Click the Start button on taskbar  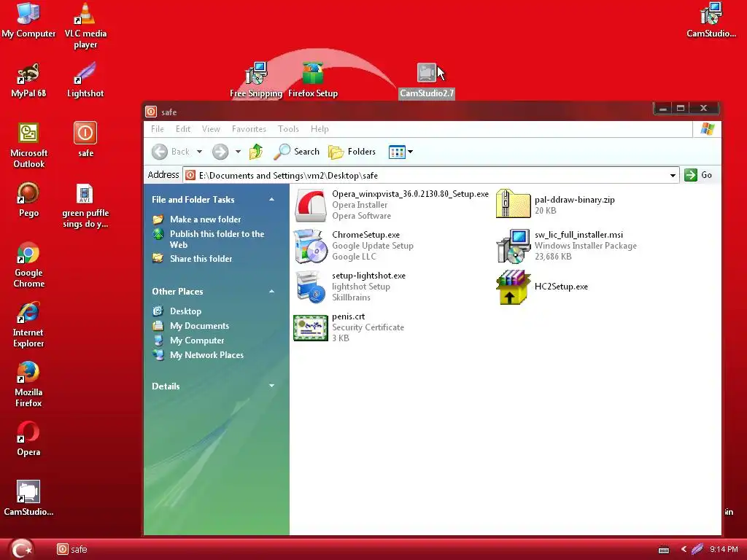(x=21, y=549)
